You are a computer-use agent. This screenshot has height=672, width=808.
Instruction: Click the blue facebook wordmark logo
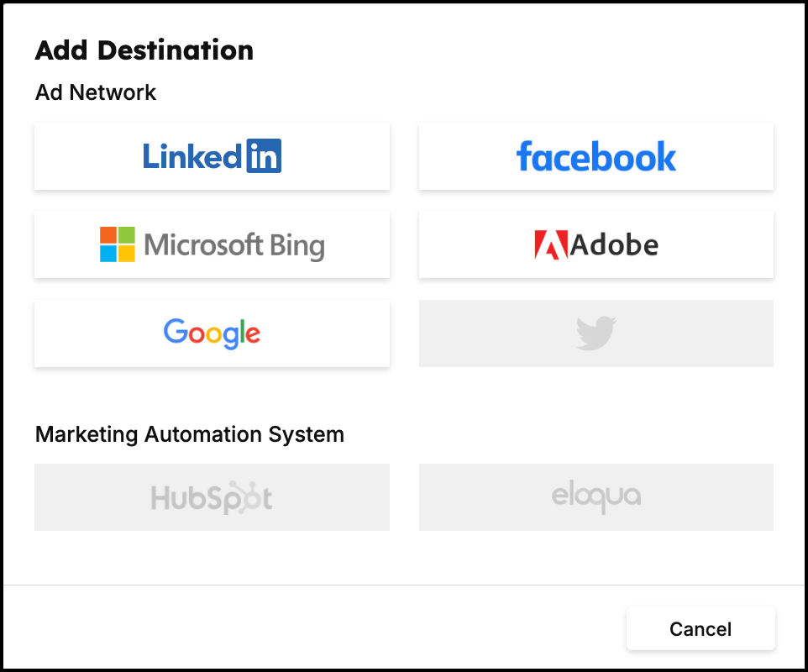pos(596,156)
